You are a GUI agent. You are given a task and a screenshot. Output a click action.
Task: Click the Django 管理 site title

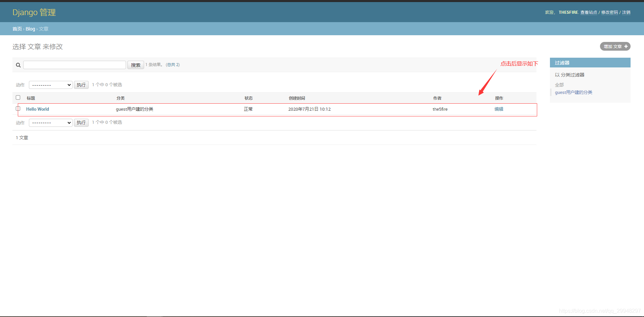(x=34, y=12)
